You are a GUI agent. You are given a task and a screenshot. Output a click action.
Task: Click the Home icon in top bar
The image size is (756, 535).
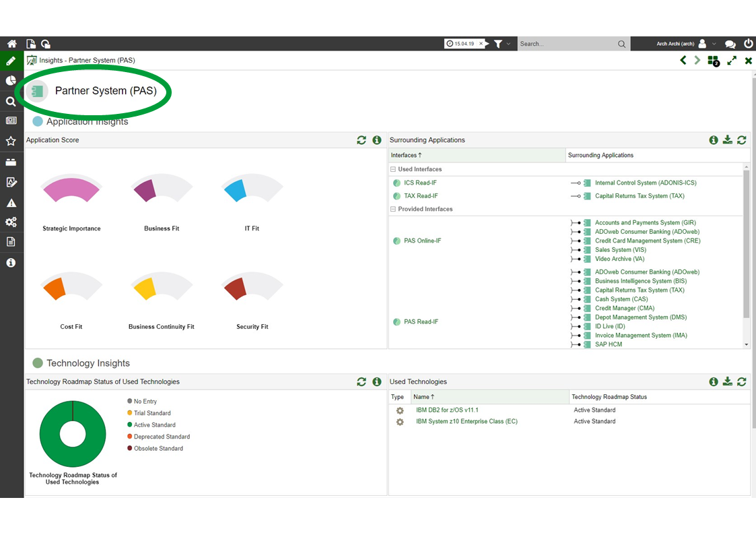[11, 44]
